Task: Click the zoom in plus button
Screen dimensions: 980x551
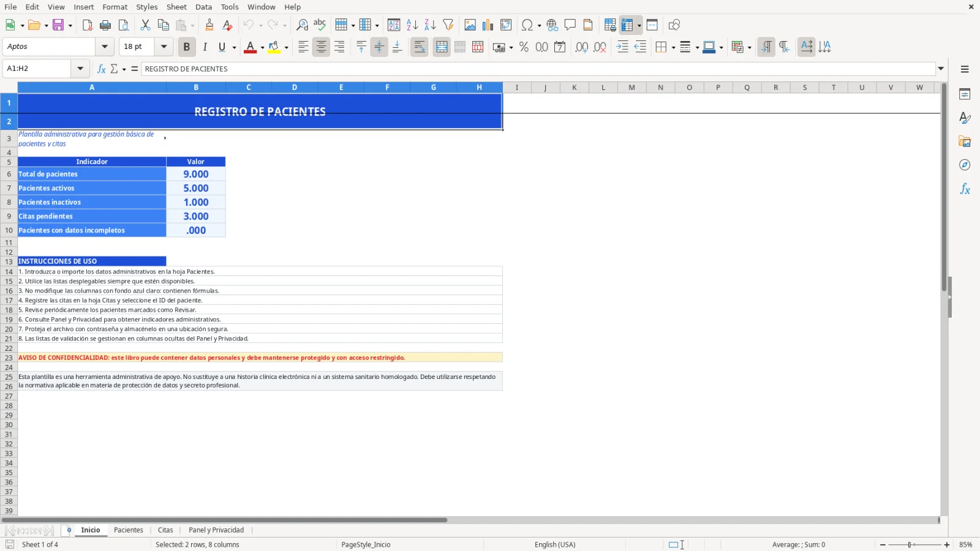Action: [947, 545]
